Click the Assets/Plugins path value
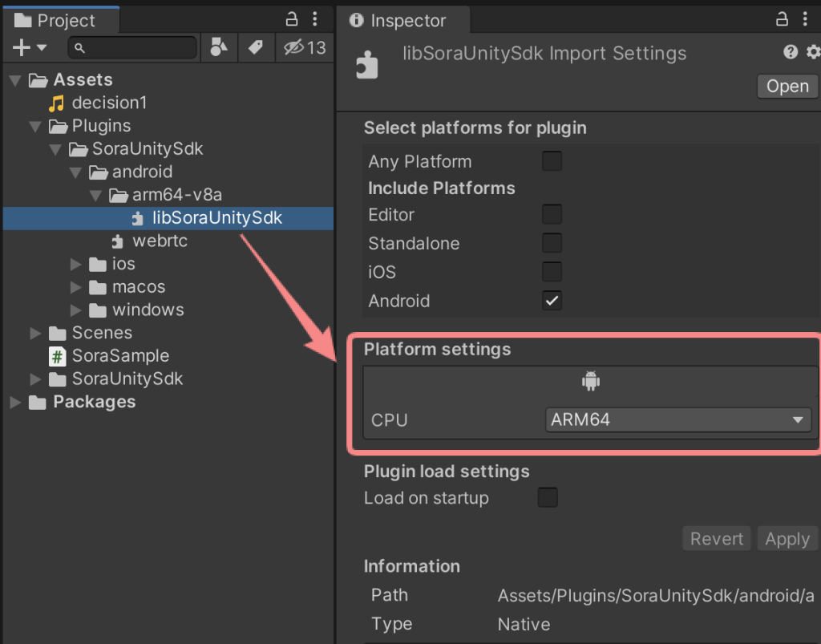Image resolution: width=821 pixels, height=644 pixels. tap(656, 595)
